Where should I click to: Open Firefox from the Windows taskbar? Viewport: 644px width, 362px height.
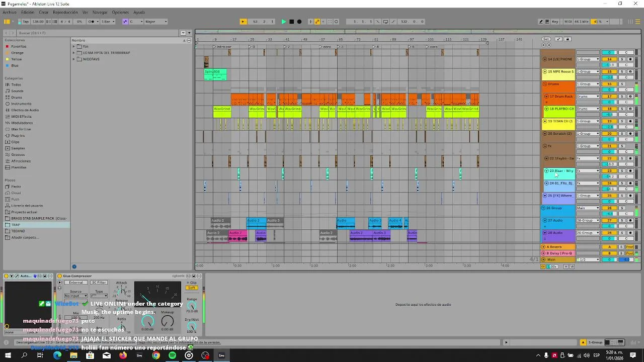[x=123, y=355]
